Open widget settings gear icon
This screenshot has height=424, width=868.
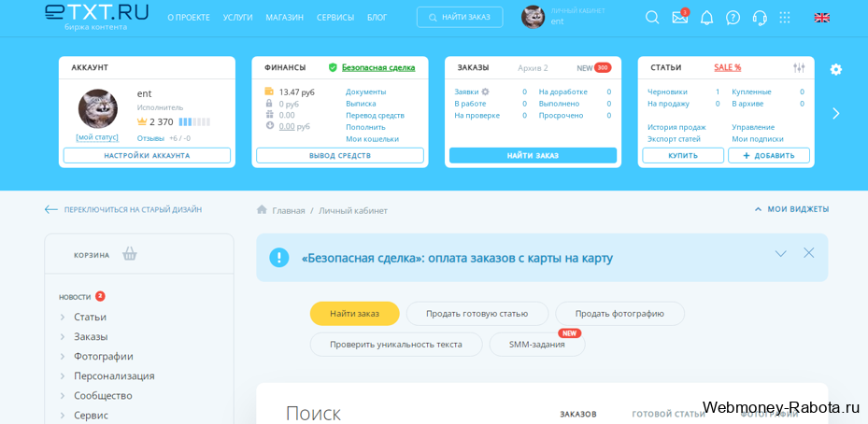click(x=836, y=69)
